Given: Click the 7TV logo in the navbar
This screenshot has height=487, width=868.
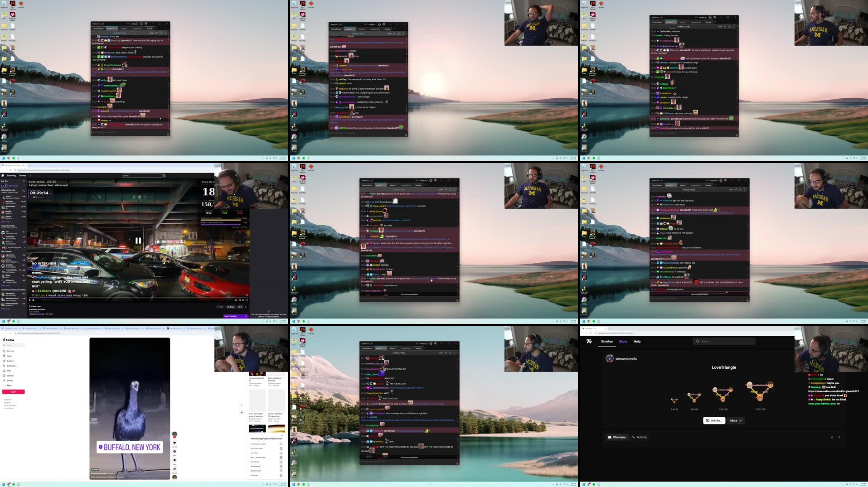Looking at the screenshot, I should pyautogui.click(x=588, y=341).
